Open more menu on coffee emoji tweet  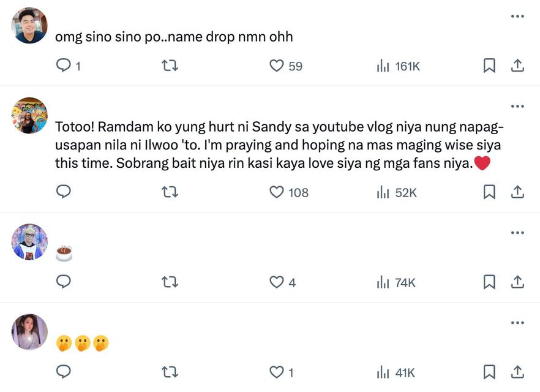point(517,233)
